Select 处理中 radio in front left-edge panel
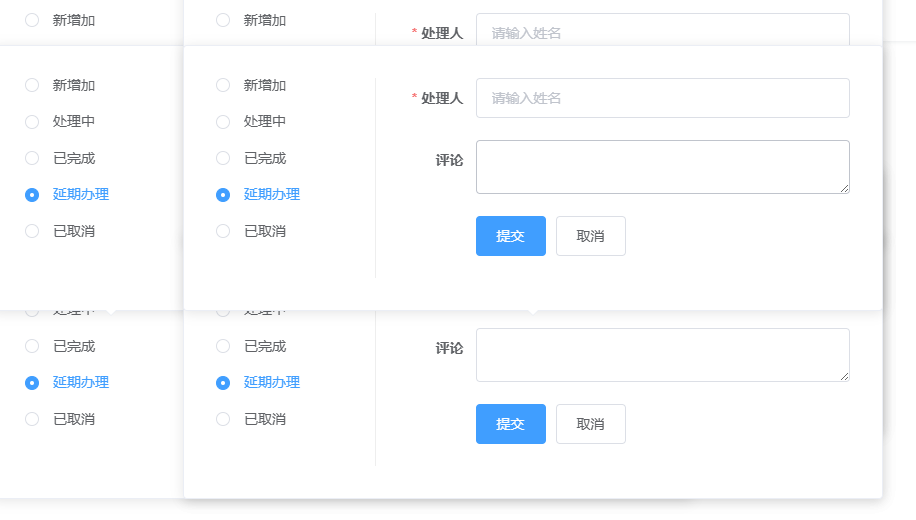Image resolution: width=916 pixels, height=520 pixels. pos(32,122)
